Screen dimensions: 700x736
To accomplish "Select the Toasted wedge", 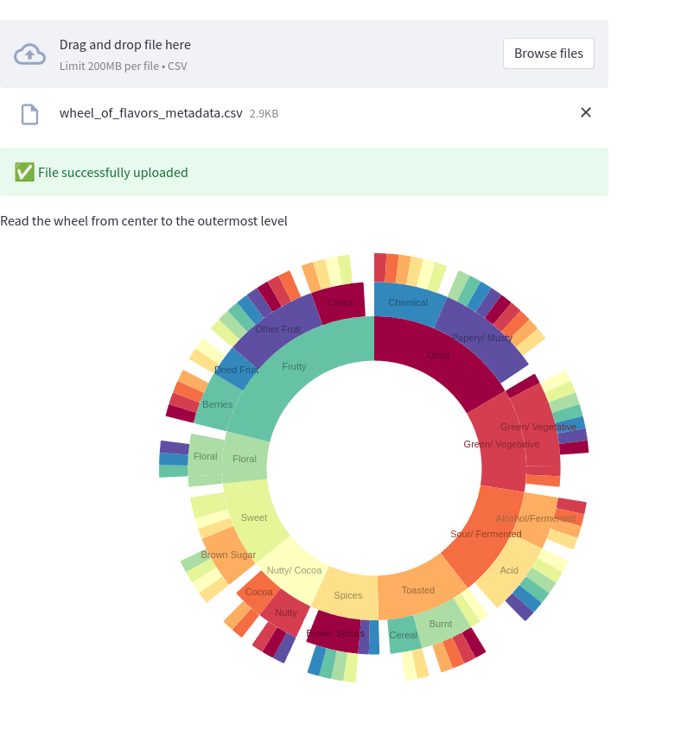I will tap(417, 590).
